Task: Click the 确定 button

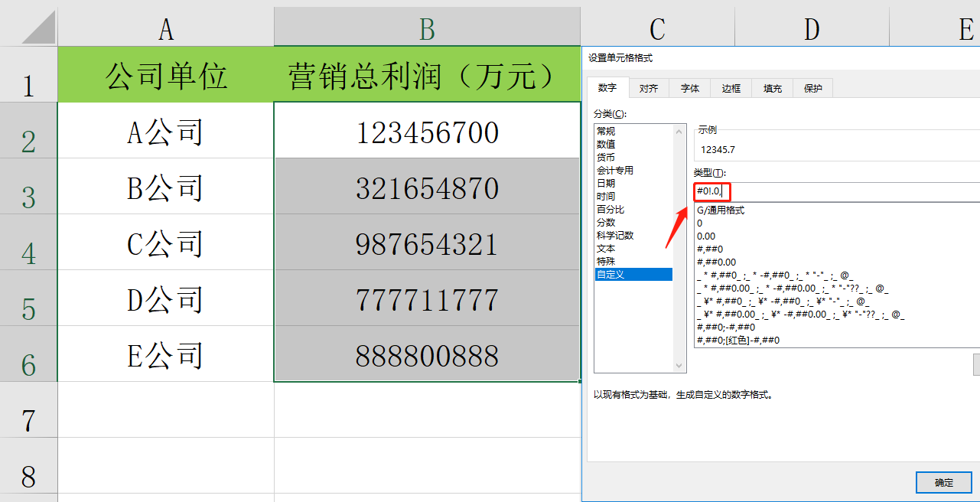Action: (944, 482)
